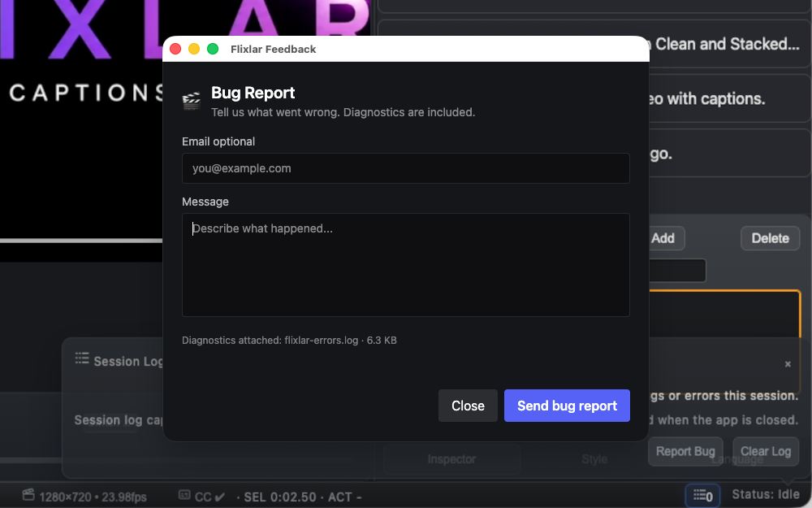Click the dark input field below Add button
This screenshot has height=508, width=812.
[677, 271]
